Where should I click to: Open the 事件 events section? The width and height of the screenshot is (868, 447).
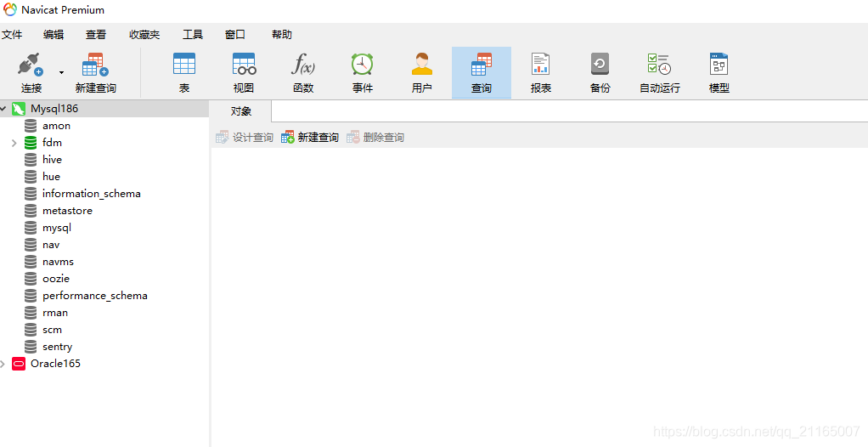click(x=363, y=72)
